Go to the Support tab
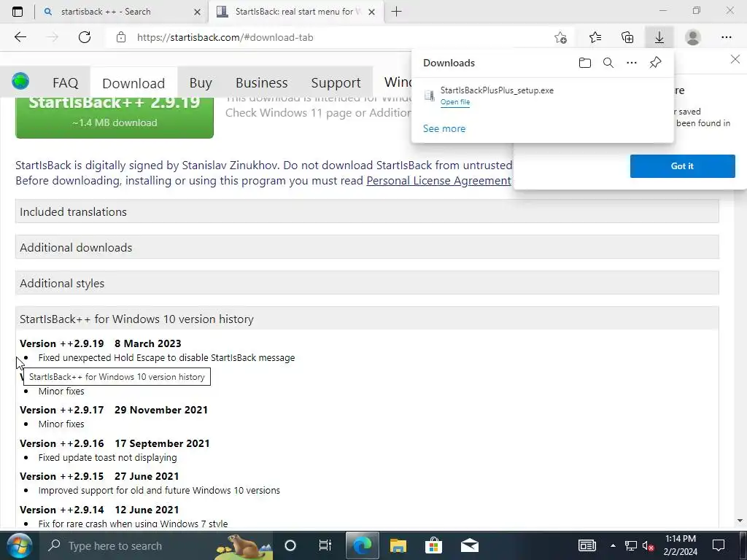The width and height of the screenshot is (747, 560). (x=336, y=83)
